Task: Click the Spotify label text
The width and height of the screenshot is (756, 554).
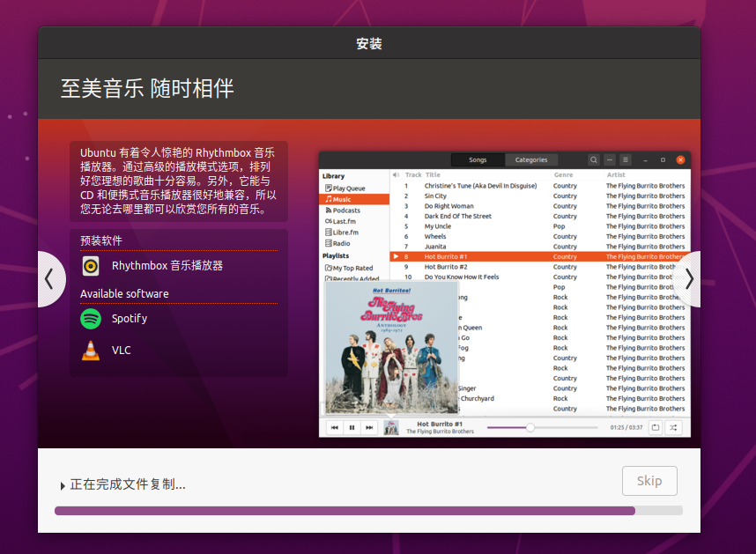Action: [x=130, y=319]
